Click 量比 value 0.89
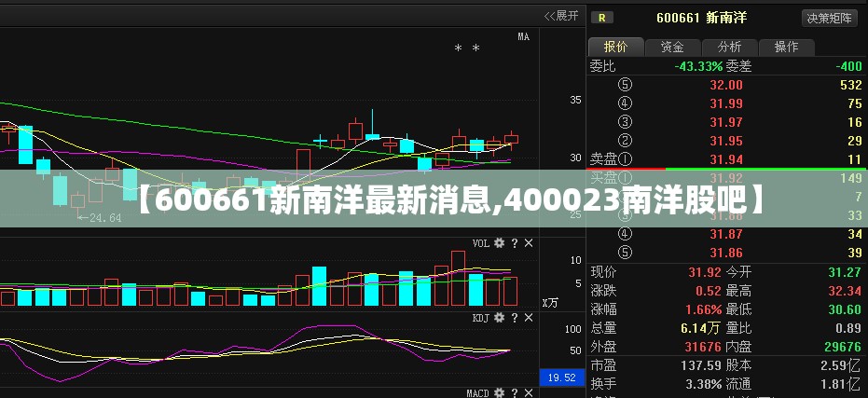 (x=848, y=328)
